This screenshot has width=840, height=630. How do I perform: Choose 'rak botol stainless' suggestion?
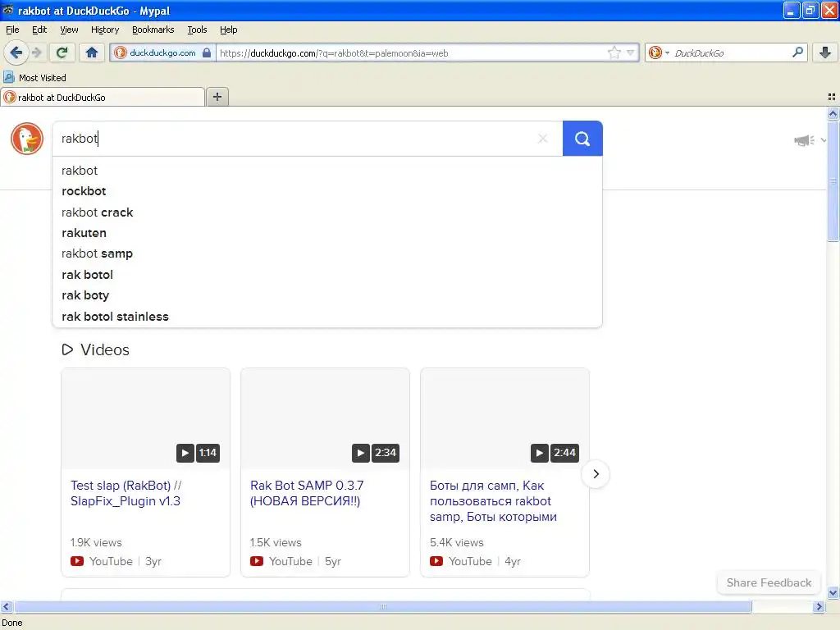click(326, 317)
